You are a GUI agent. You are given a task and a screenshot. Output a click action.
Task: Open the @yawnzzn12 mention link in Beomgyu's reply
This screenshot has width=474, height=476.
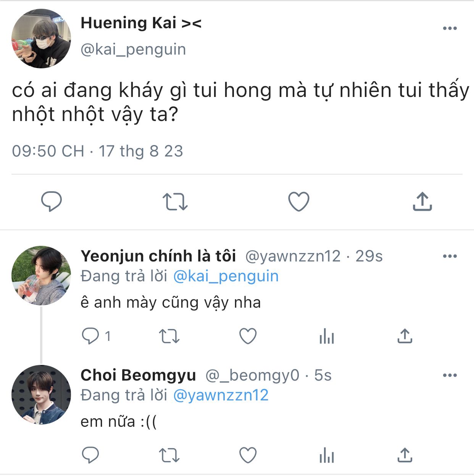(221, 395)
